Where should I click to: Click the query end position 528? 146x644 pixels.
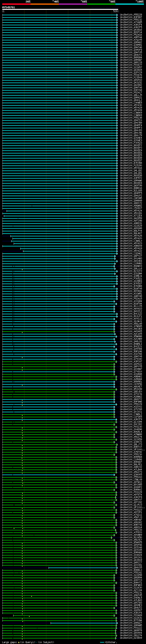coord(115,11)
